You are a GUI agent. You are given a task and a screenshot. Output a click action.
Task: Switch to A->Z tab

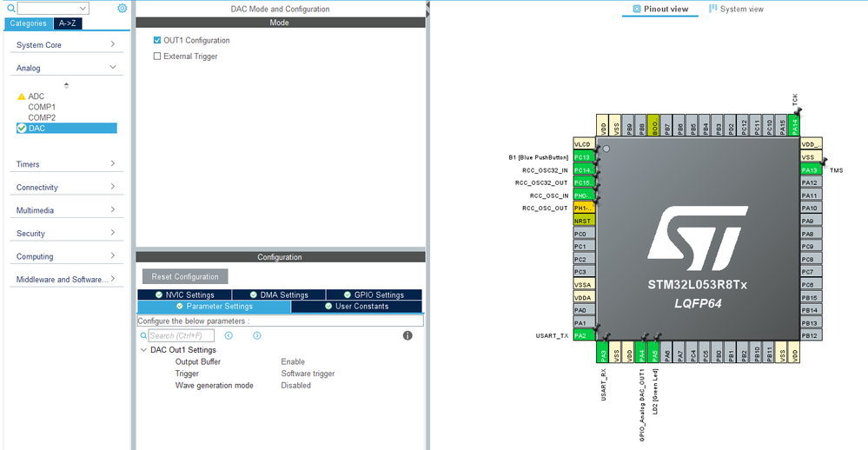click(68, 23)
